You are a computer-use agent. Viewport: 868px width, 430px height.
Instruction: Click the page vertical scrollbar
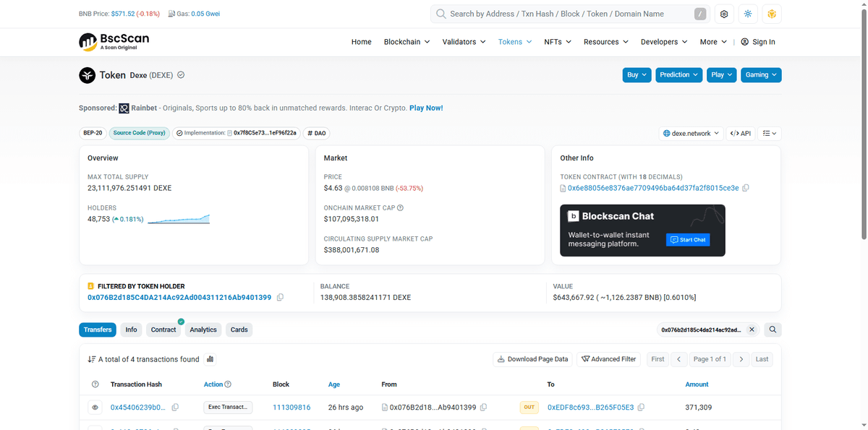pos(864,123)
